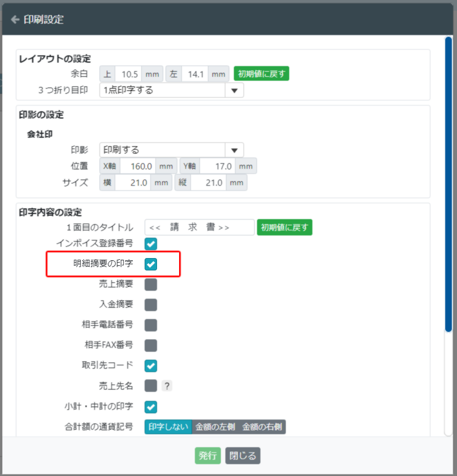Uncheck the 取引先コード checkbox
The height and width of the screenshot is (476, 457).
coord(150,365)
